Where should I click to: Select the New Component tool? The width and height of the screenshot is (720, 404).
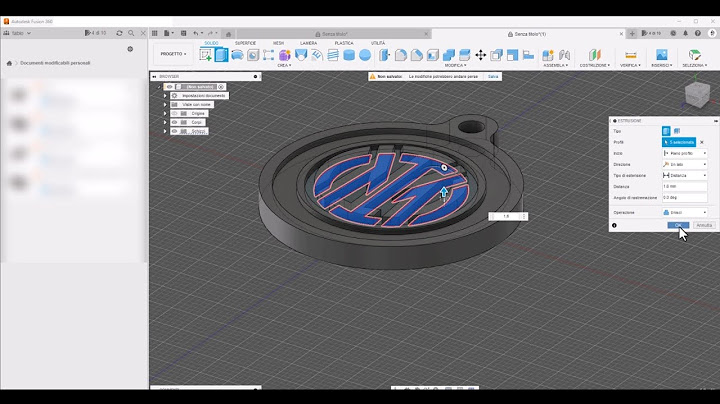(548, 55)
